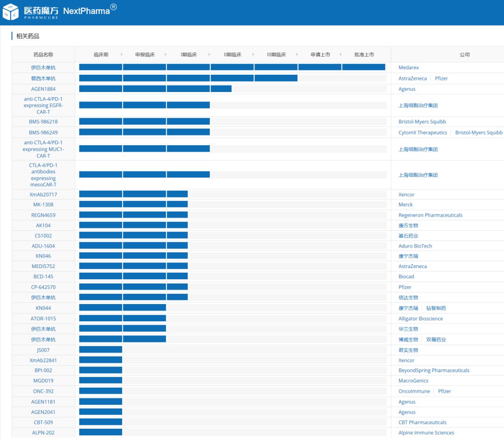Image resolution: width=504 pixels, height=439 pixels.
Task: Open the ALPN-202 drug link
Action: coord(43,433)
